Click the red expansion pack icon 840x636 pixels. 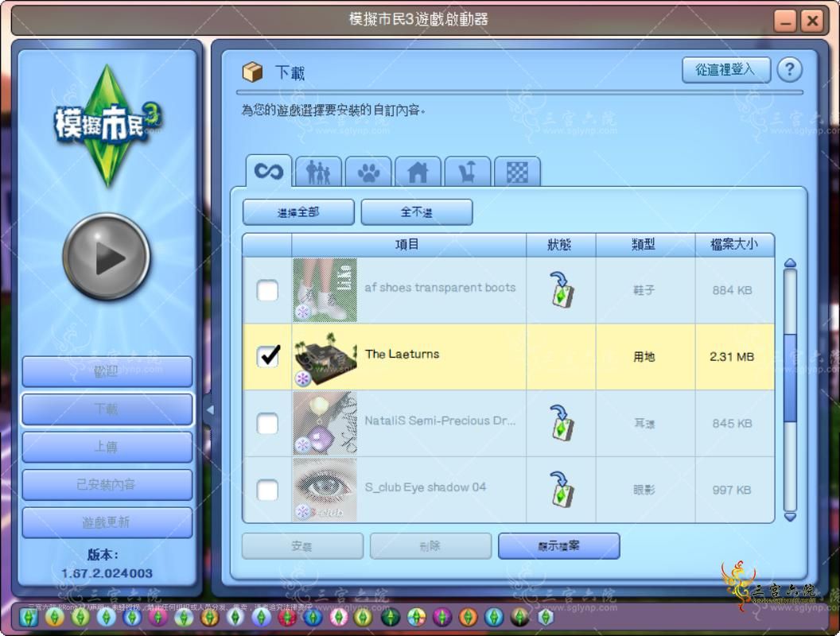[x=287, y=617]
